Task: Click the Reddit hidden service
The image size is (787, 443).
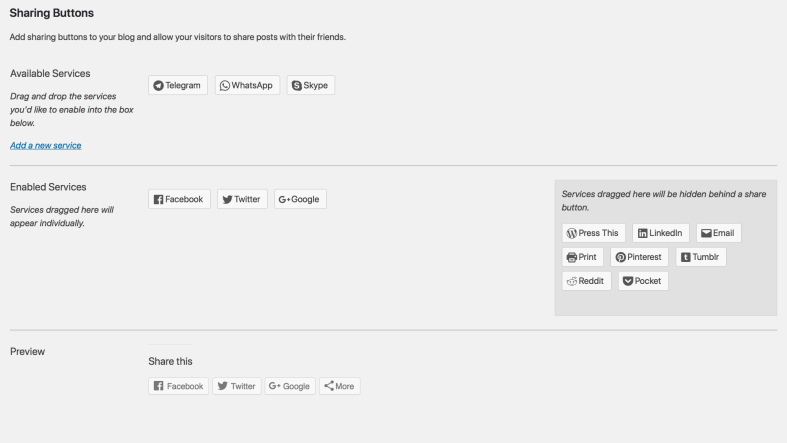Action: pyautogui.click(x=586, y=281)
